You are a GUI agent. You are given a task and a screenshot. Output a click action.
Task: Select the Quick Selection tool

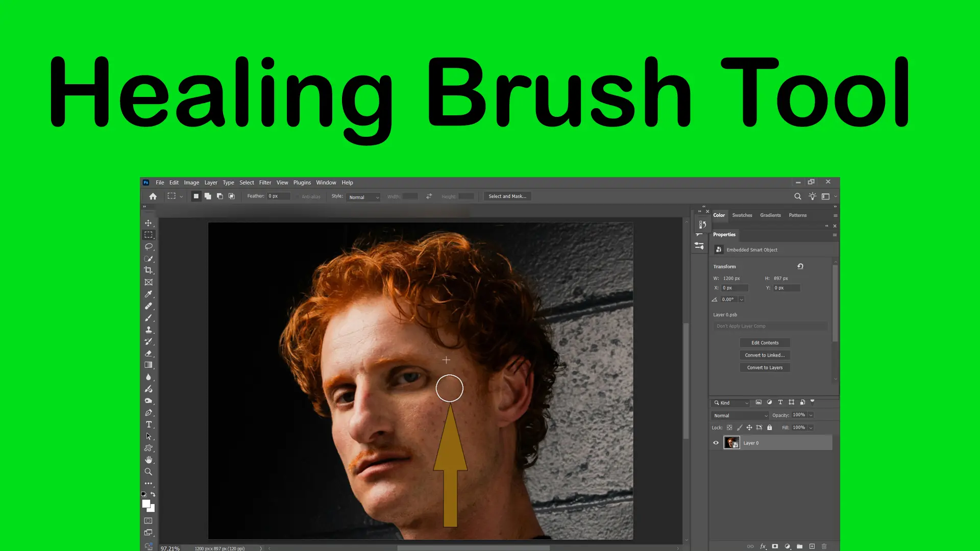149,259
